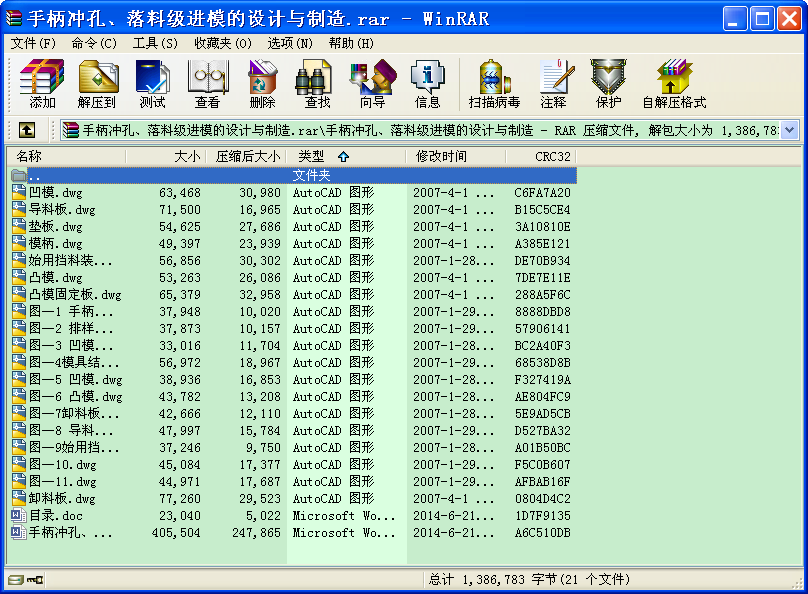Click the file icon of 导料板.dwg

point(19,209)
